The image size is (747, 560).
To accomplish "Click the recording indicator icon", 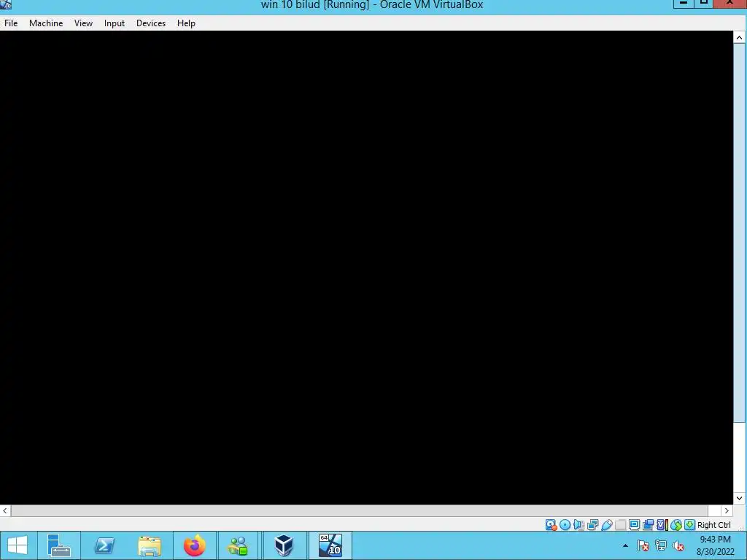I will coord(648,525).
